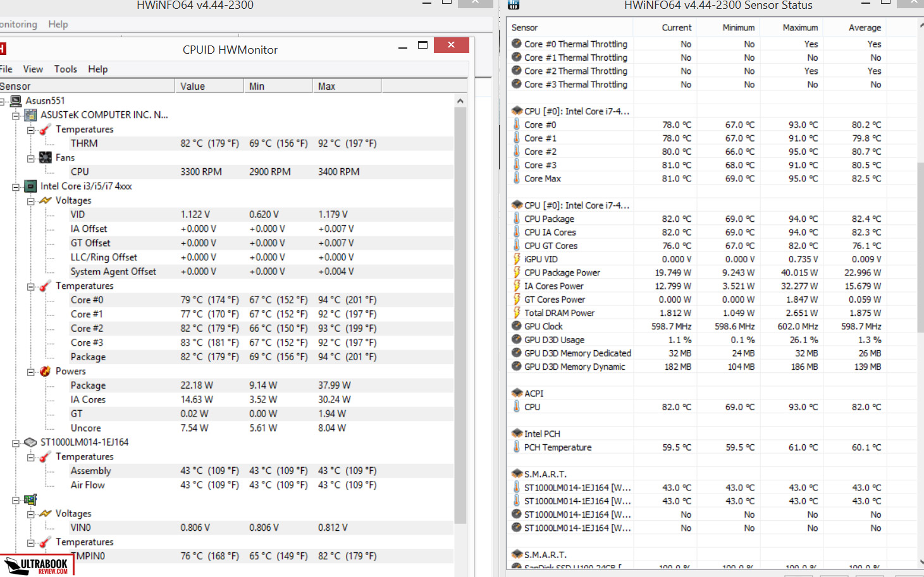Viewport: 924px width, 577px height.
Task: Collapse the ASUSTeK COMPUTER INC. node
Action: [16, 115]
